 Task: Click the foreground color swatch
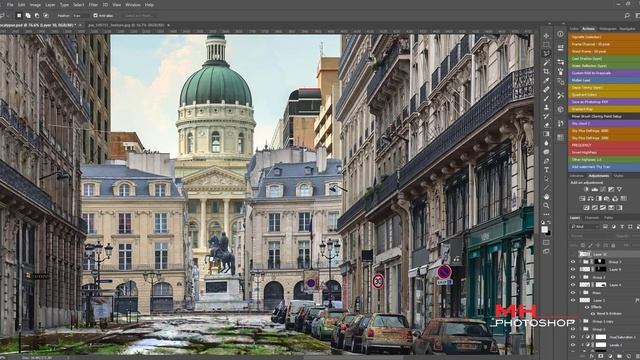[x=544, y=229]
